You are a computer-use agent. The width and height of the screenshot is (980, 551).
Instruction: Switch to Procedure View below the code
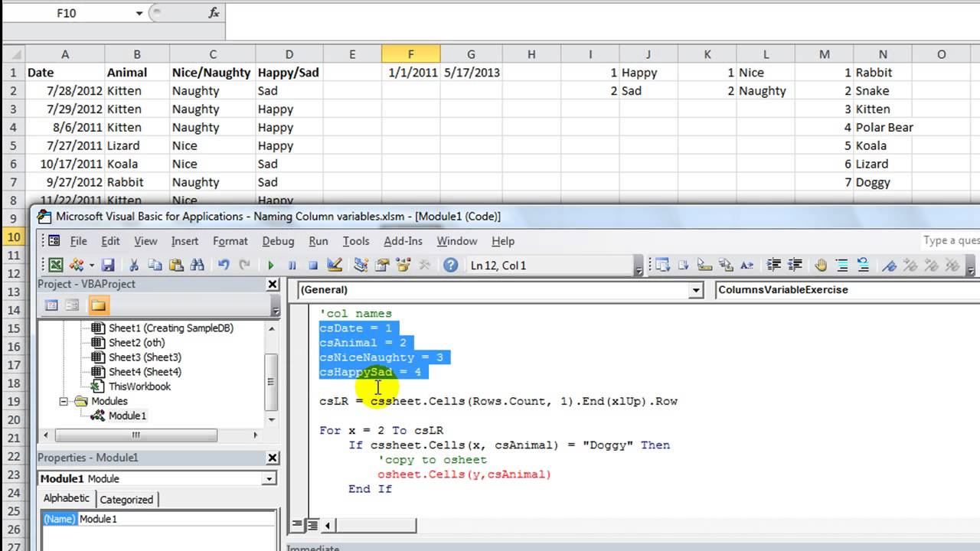(297, 525)
